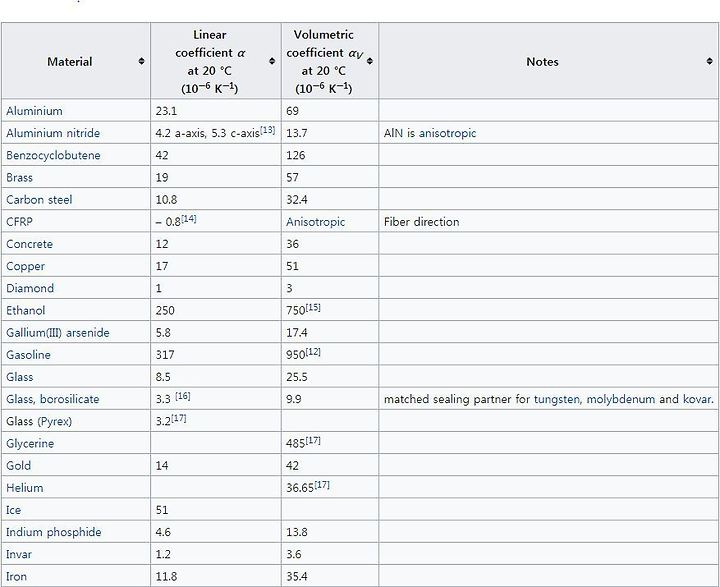The image size is (720, 587).
Task: Open citation [12] beside Gasoline's 950
Action: coord(313,351)
